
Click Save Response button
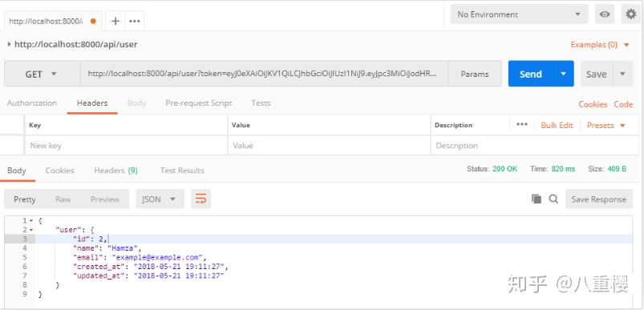tap(599, 199)
